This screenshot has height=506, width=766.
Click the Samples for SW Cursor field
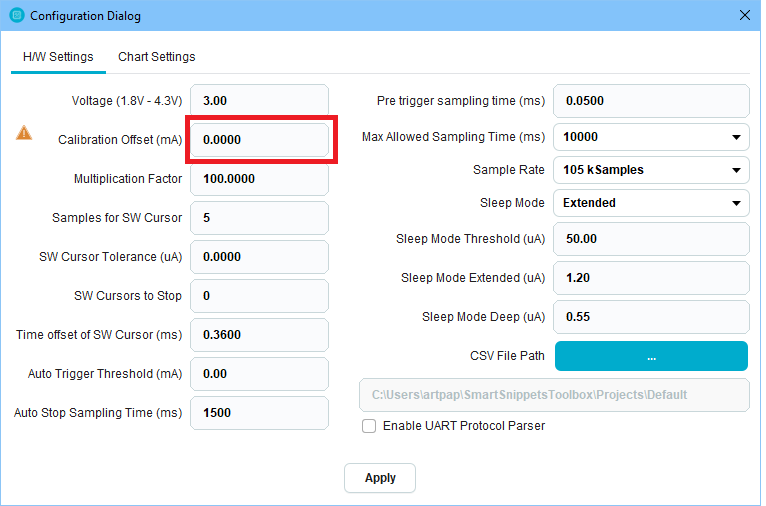point(259,218)
